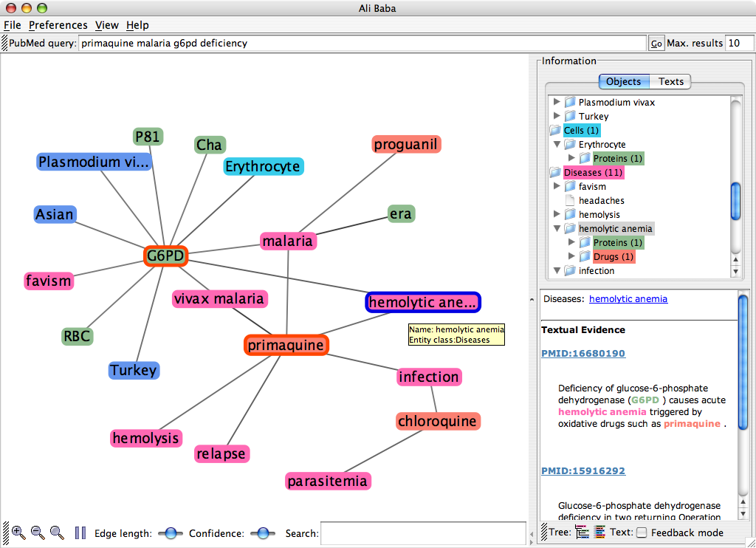The width and height of the screenshot is (756, 548).
Task: Open the Preferences menu
Action: tap(58, 25)
